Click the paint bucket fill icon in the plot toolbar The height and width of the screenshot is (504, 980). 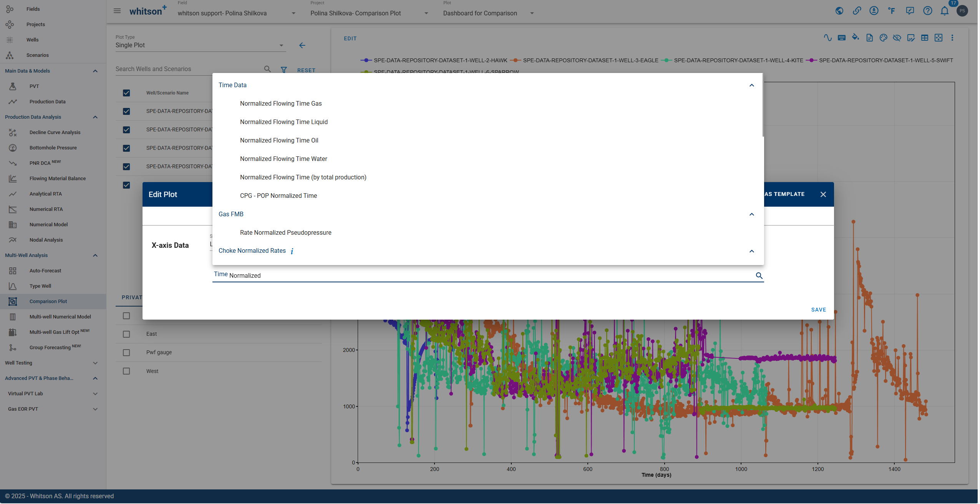(x=855, y=38)
